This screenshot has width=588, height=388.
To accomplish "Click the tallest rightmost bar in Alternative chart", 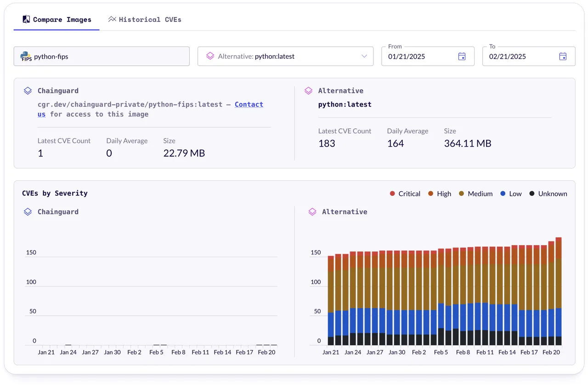I will [559, 291].
